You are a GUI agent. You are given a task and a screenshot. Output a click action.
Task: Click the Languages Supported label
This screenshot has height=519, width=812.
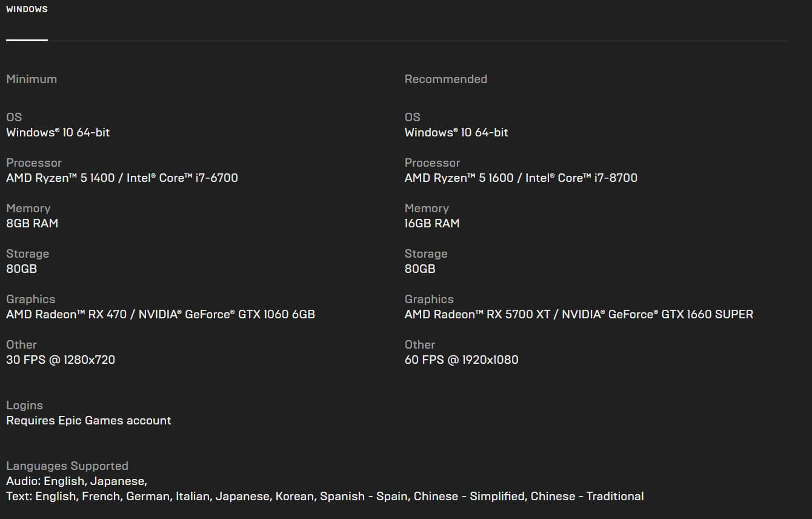[x=67, y=466]
